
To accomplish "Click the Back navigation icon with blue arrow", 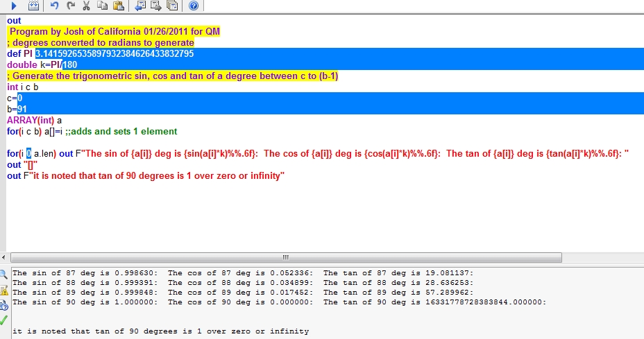I will (x=139, y=6).
